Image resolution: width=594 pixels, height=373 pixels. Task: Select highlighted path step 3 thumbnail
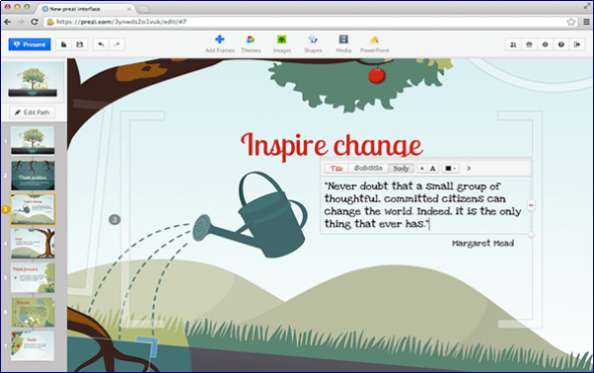click(x=33, y=209)
